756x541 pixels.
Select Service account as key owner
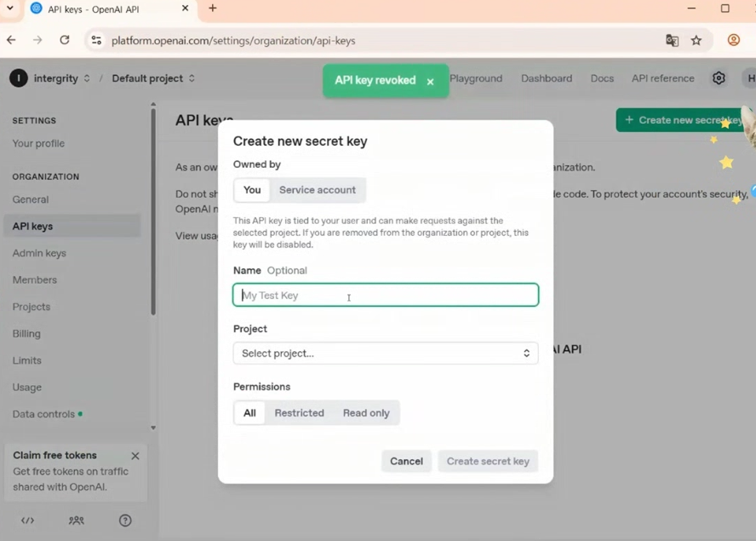(x=318, y=190)
